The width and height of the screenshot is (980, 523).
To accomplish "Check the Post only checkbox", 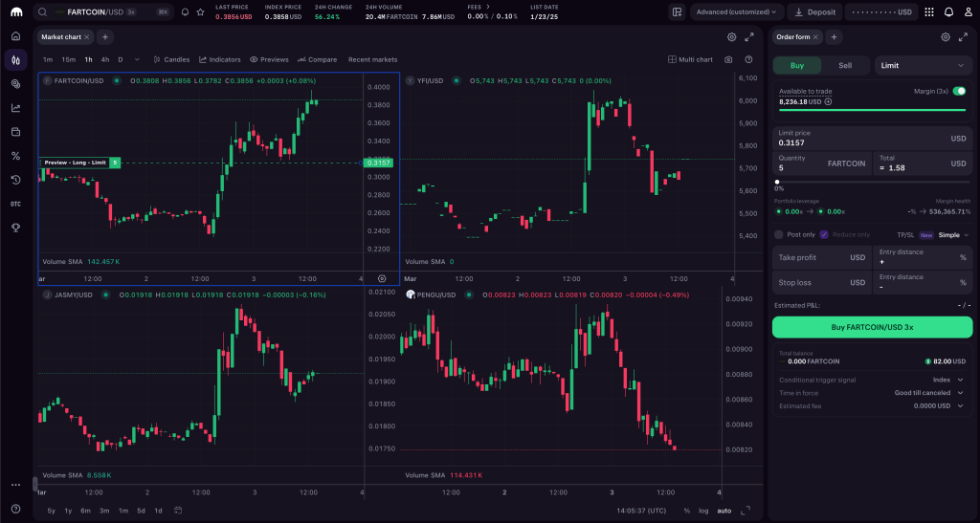I will click(x=778, y=234).
